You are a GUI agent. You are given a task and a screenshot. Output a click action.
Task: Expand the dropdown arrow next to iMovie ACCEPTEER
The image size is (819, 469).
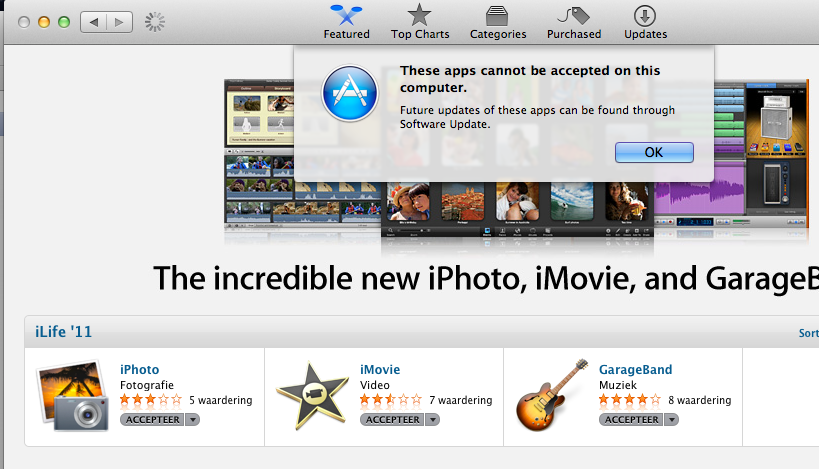tap(432, 419)
